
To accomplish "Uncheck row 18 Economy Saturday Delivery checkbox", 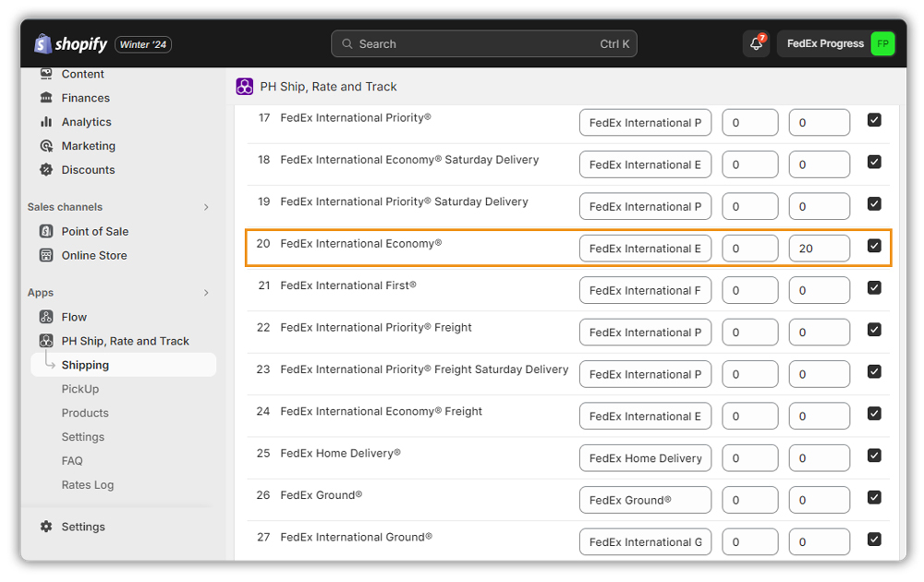I will tap(874, 162).
